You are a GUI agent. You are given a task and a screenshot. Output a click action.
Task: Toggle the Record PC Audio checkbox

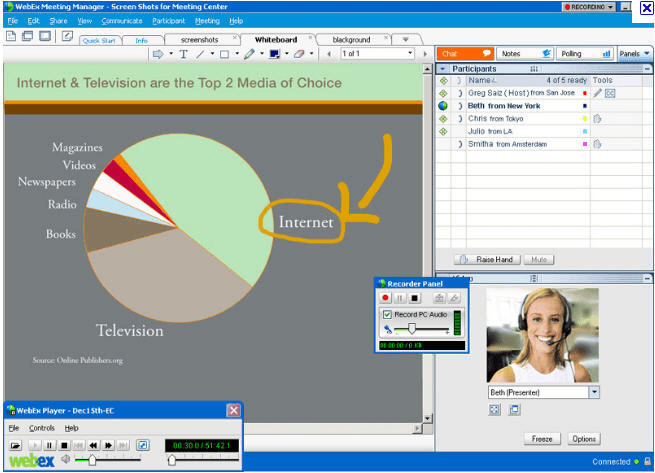[x=387, y=314]
